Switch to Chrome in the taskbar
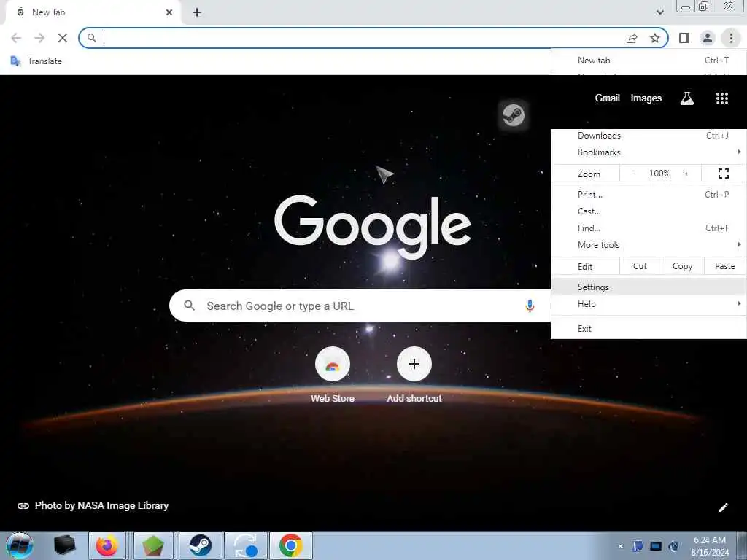Screen dimensions: 747x560 point(290,545)
